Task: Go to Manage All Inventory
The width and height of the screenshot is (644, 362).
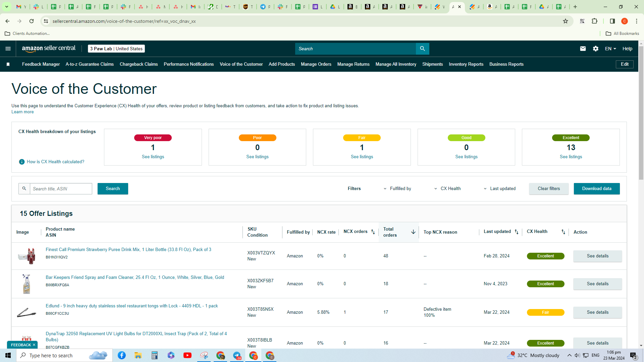Action: 396,64
